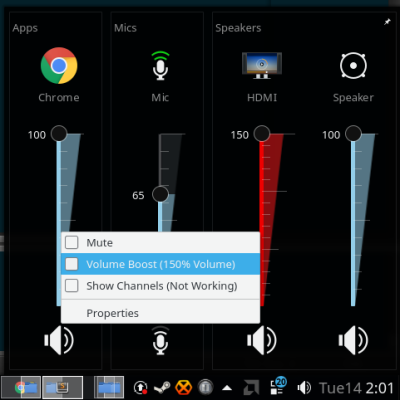Click the Chrome label text
The width and height of the screenshot is (400, 400).
pyautogui.click(x=59, y=97)
